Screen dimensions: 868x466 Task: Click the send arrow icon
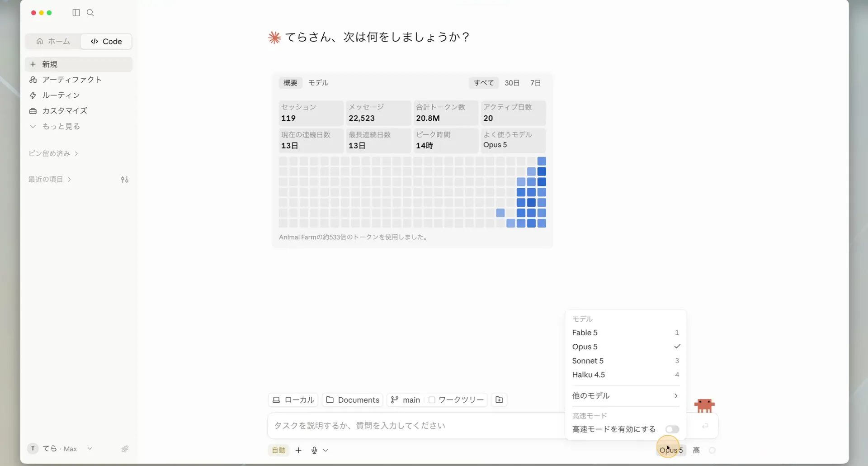click(x=705, y=426)
